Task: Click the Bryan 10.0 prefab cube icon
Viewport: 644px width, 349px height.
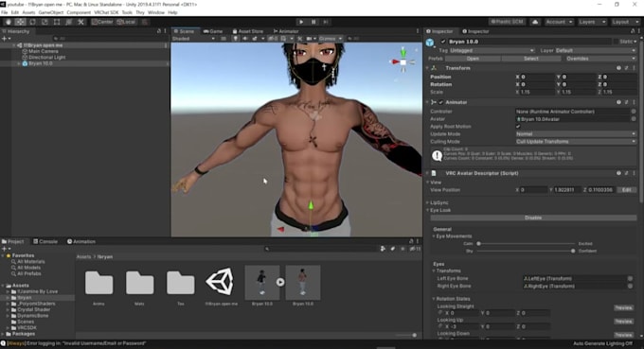Action: click(430, 43)
